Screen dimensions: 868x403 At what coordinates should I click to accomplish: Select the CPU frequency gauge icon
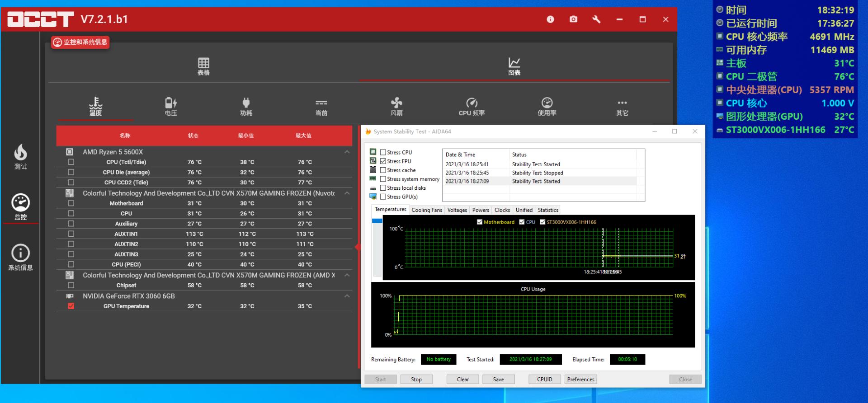click(472, 107)
